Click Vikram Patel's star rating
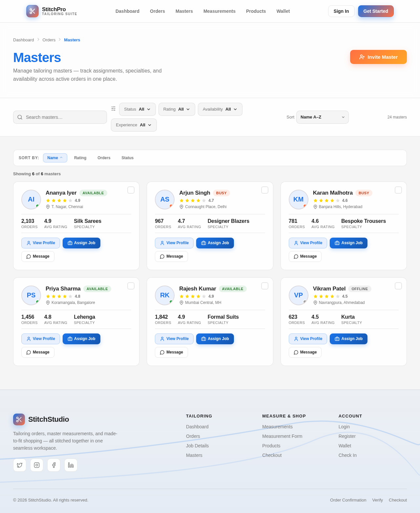The height and width of the screenshot is (513, 420). point(326,296)
